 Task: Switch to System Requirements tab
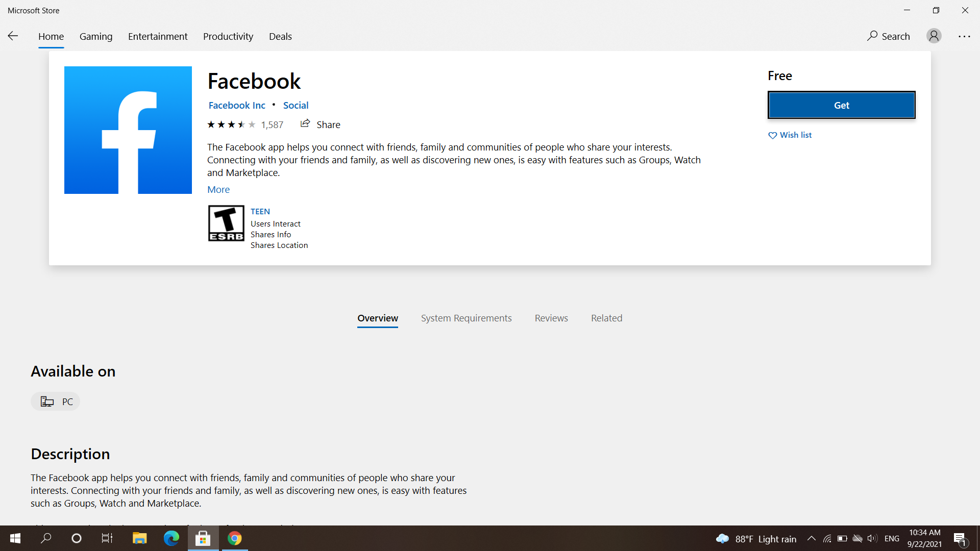click(466, 318)
